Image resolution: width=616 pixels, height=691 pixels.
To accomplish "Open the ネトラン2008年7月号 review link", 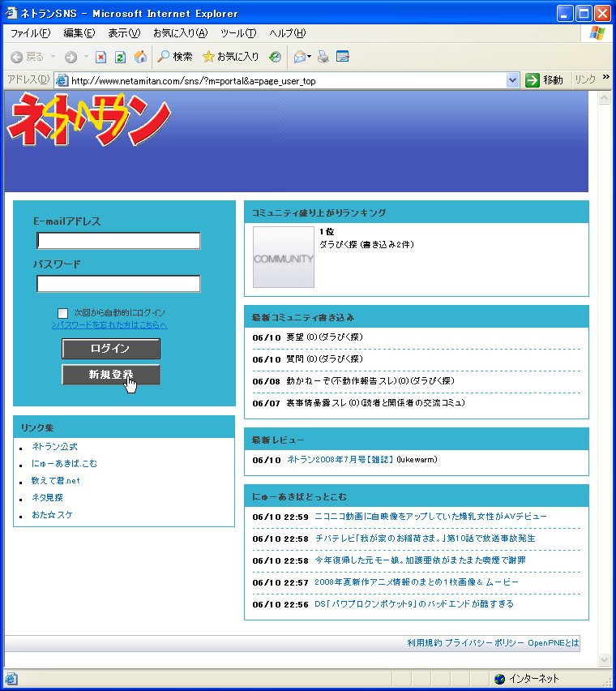I will coord(340,460).
